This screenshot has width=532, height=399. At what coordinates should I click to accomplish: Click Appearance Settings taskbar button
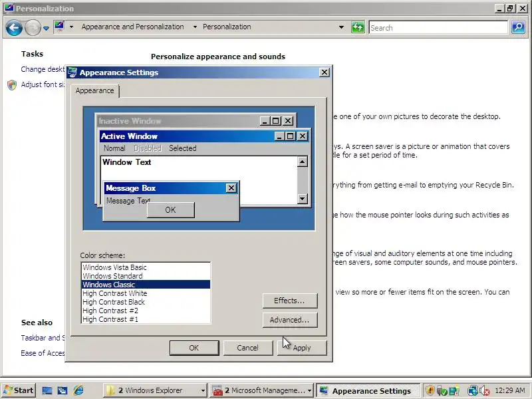[368, 390]
